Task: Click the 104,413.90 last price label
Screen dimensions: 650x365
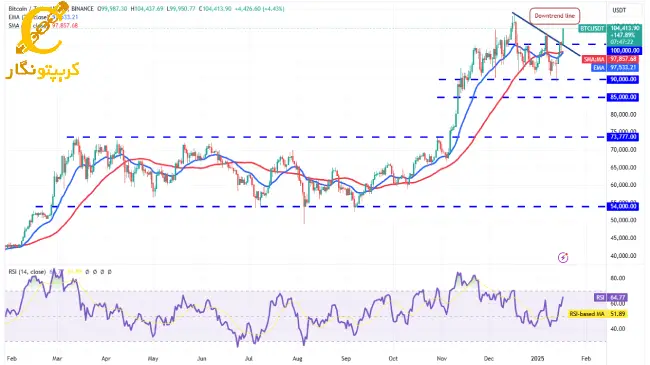Action: click(625, 28)
